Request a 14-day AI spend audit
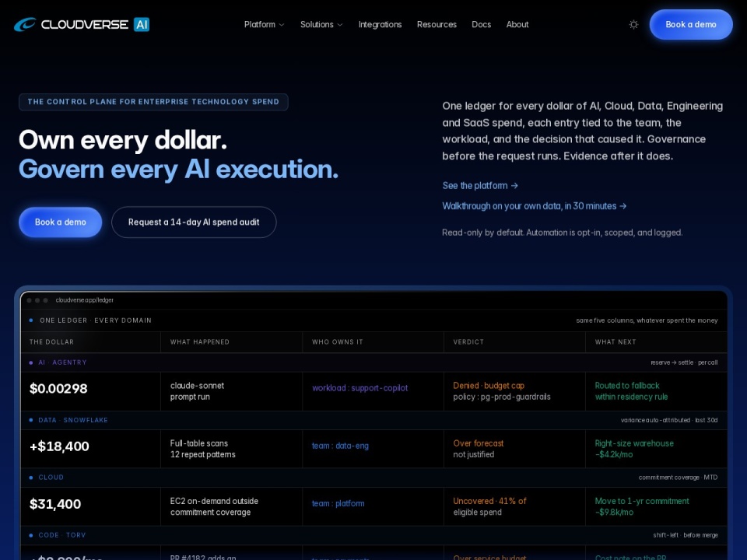Viewport: 747px width, 560px height. coord(194,222)
